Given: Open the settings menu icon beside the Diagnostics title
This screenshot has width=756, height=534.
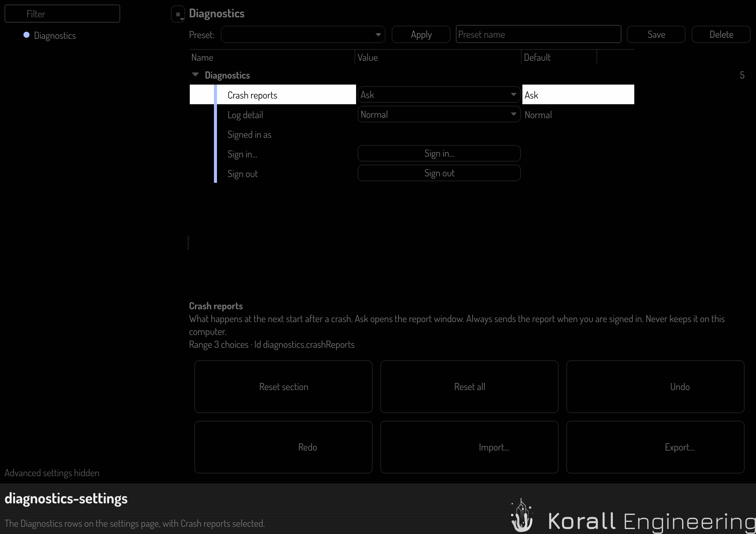Looking at the screenshot, I should click(x=178, y=14).
